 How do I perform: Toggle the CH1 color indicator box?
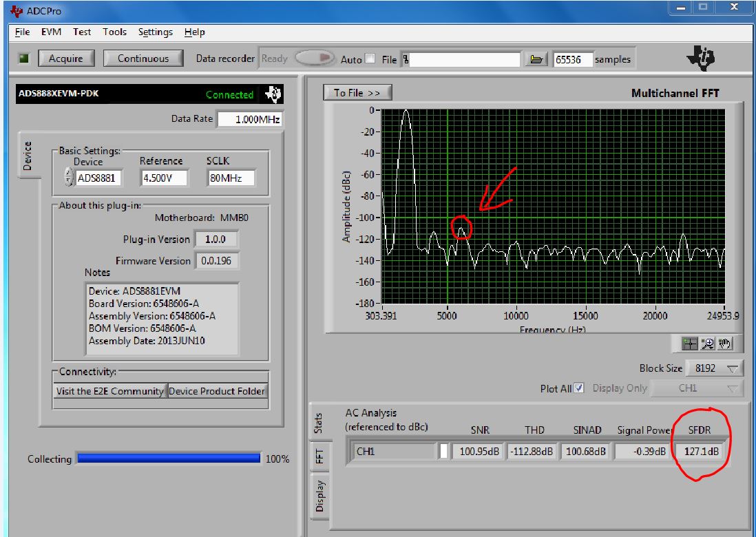pos(443,451)
